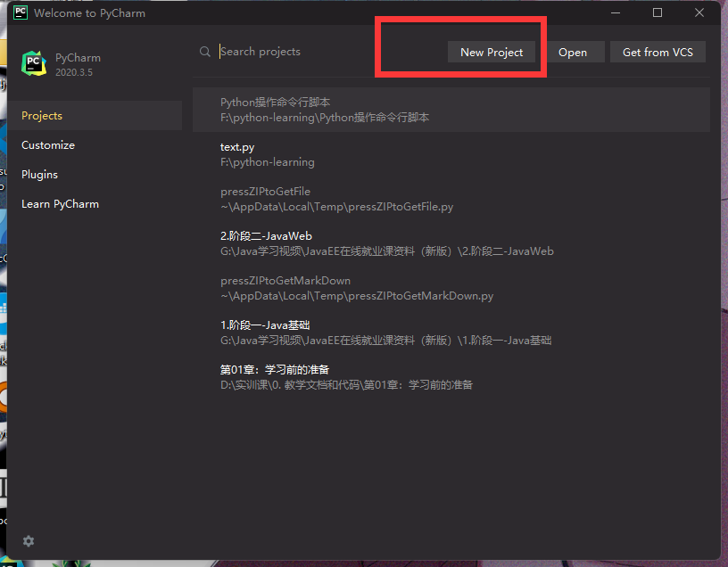The image size is (728, 567).
Task: Open the pressZIPtoGetFile project
Action: point(451,199)
